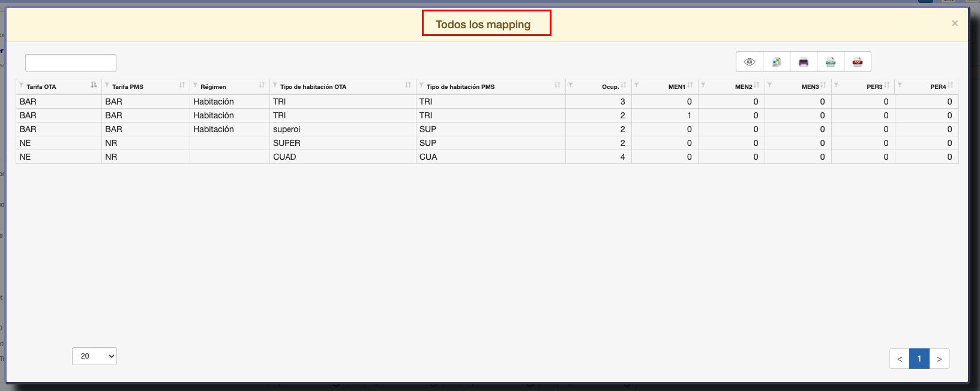Click sort arrows on the Ocup. column
This screenshot has width=980, height=391.
[624, 85]
